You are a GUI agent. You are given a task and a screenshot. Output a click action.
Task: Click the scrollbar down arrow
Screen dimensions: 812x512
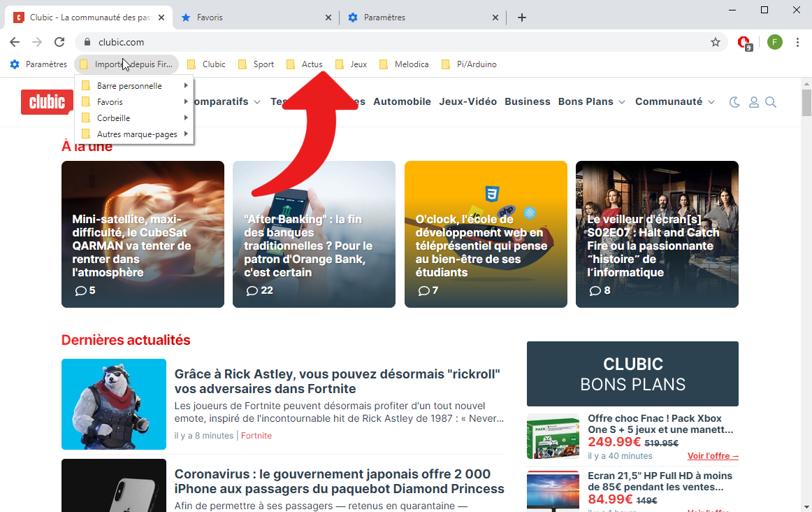(x=806, y=507)
